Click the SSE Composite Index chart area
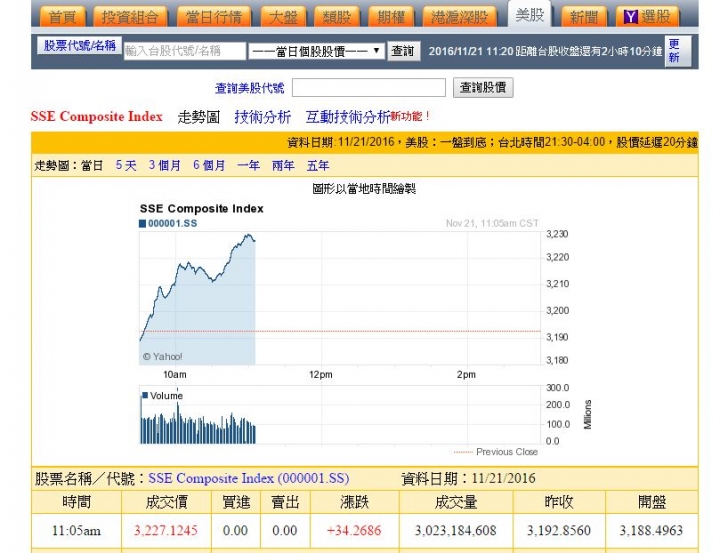 click(x=339, y=298)
